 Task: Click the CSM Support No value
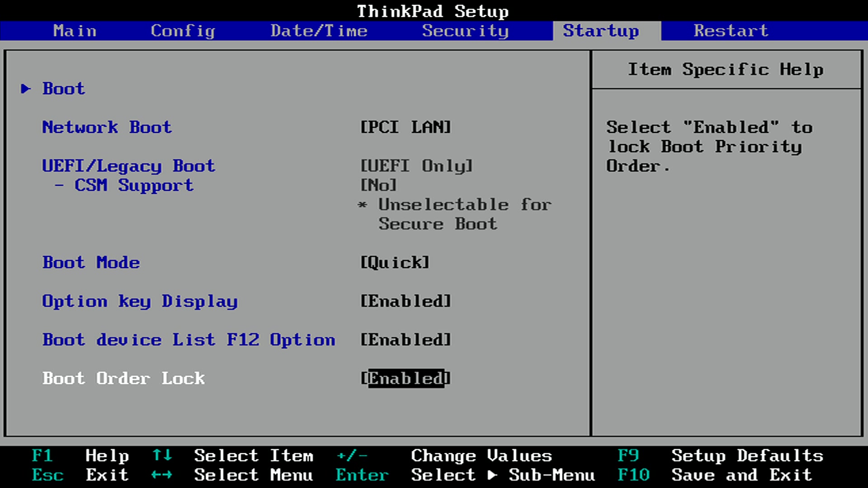(378, 185)
